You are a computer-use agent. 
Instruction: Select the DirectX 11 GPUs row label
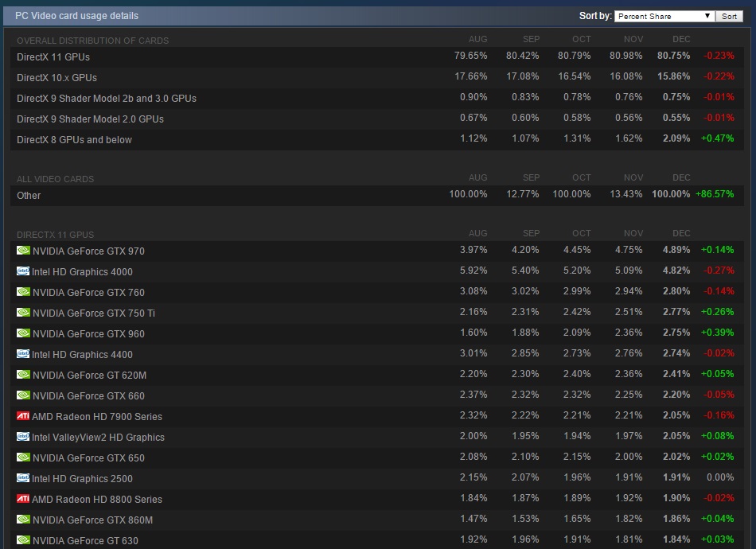(x=53, y=56)
